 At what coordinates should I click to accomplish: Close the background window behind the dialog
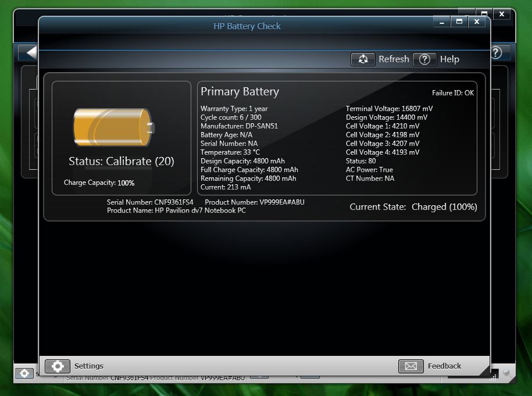(x=501, y=13)
